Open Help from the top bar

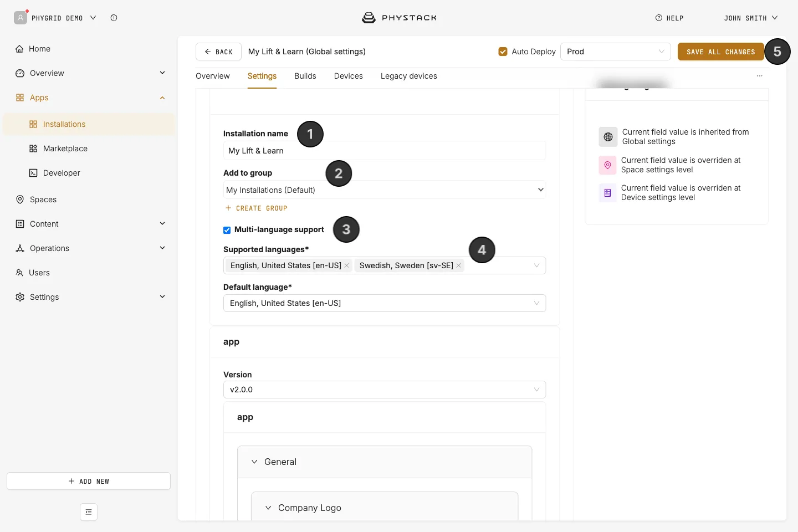pyautogui.click(x=669, y=18)
